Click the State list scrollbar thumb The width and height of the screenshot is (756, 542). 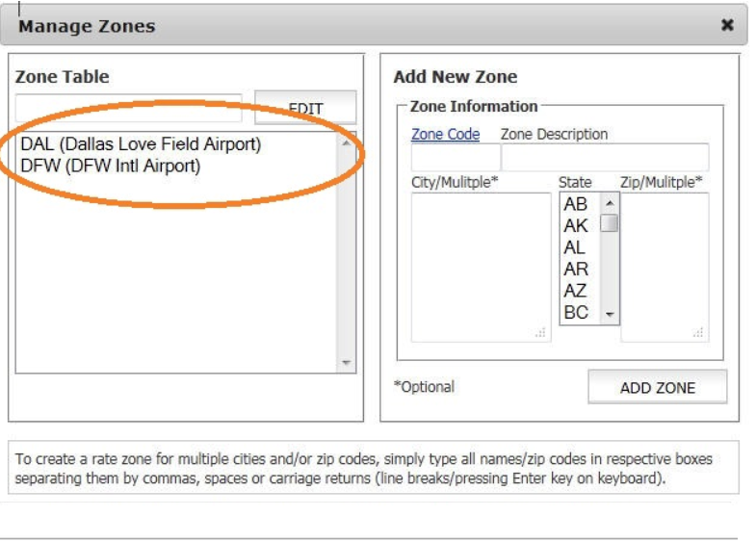[610, 223]
